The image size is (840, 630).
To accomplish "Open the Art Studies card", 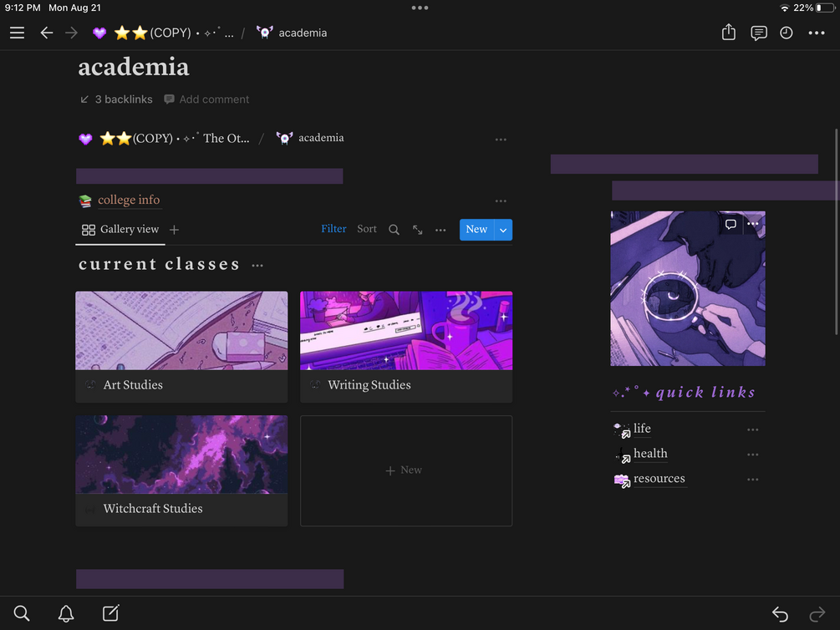I will click(181, 347).
